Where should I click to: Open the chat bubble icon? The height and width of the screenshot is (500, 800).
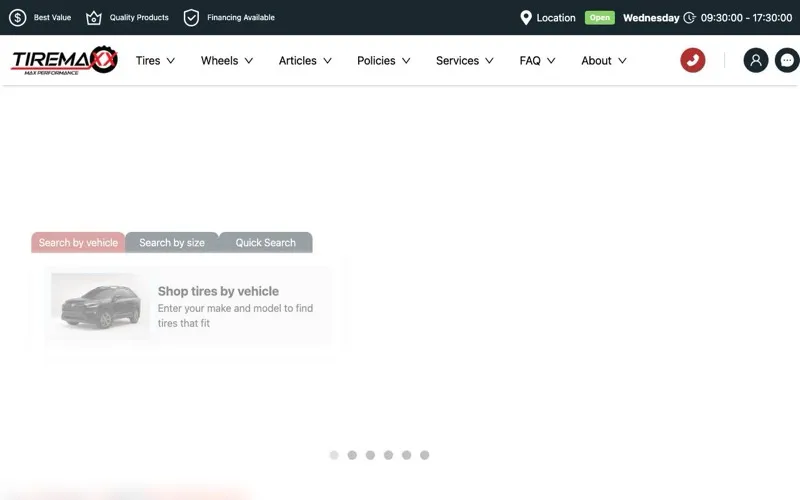(x=787, y=60)
